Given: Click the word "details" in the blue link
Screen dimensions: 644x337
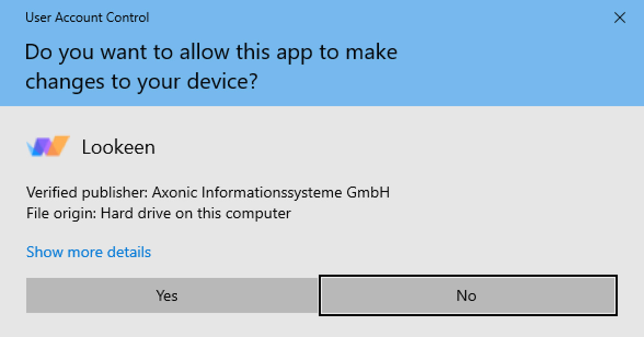Looking at the screenshot, I should pos(129,252).
